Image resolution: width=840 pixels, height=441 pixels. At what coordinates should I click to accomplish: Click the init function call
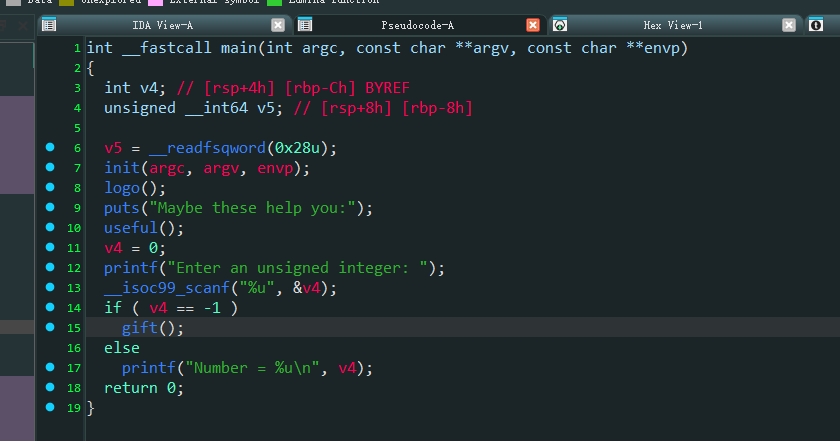pyautogui.click(x=122, y=168)
